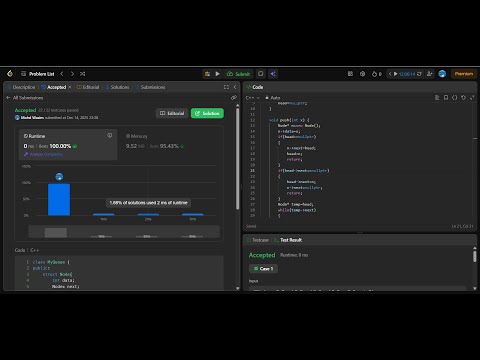Maximize the left panel with fullscreen icon

point(226,87)
